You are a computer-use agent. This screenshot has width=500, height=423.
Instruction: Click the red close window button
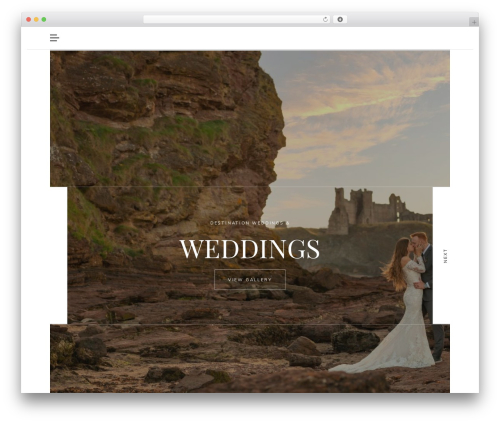click(29, 19)
